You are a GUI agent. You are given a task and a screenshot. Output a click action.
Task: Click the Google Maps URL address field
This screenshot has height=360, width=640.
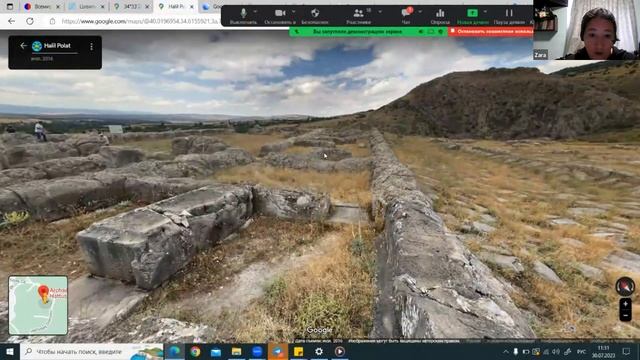[141, 21]
